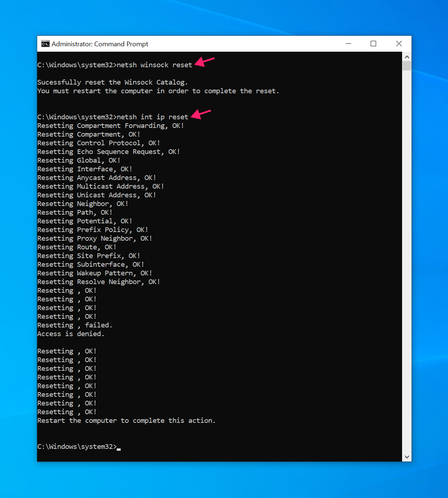This screenshot has height=498, width=448.
Task: Click the final C:\Windows\system32> prompt line
Action: 79,447
